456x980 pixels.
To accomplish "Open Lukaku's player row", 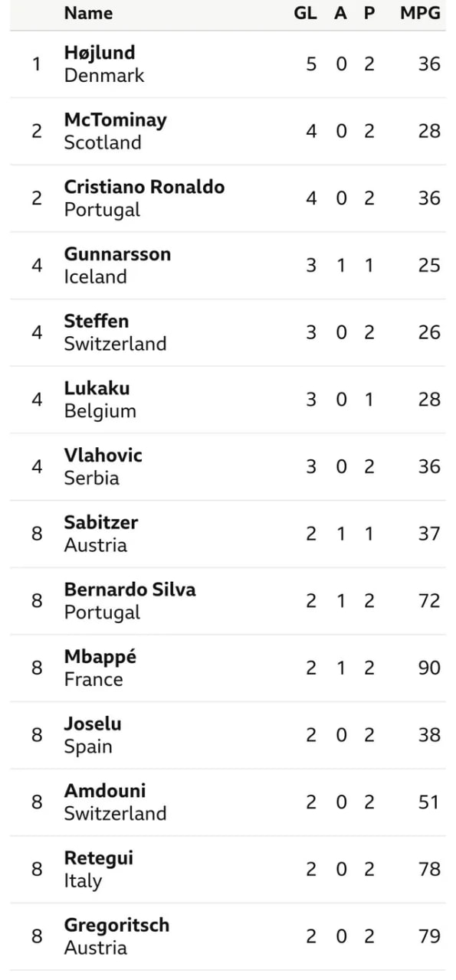I will (228, 400).
